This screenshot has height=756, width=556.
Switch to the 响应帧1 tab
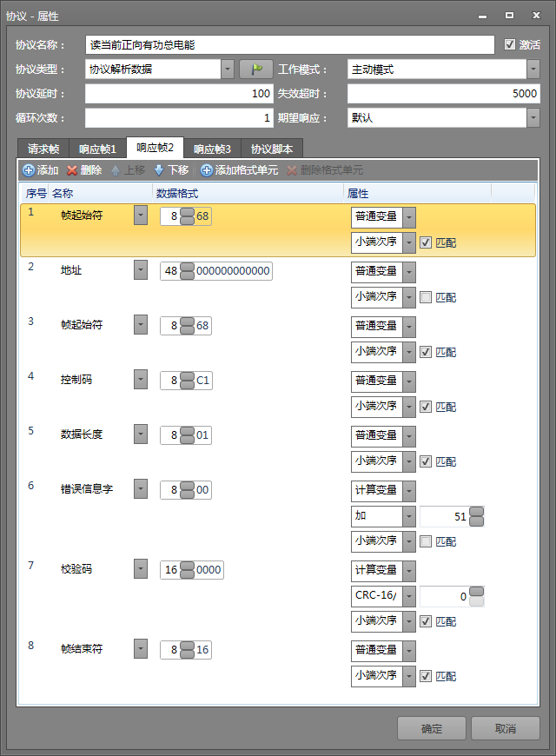pos(97,149)
